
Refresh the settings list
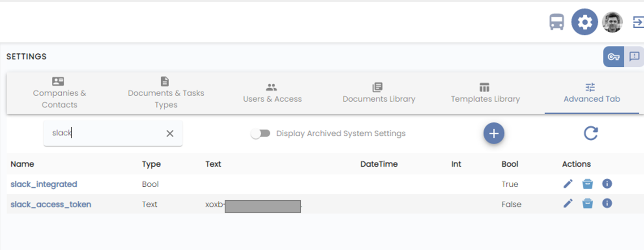(x=591, y=133)
